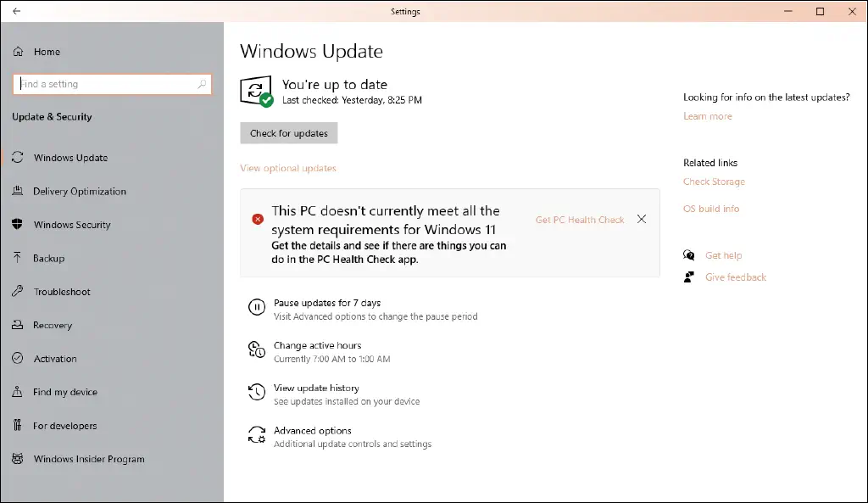The height and width of the screenshot is (503, 868).
Task: Click the Windows Update sync icon in sidebar
Action: click(18, 157)
